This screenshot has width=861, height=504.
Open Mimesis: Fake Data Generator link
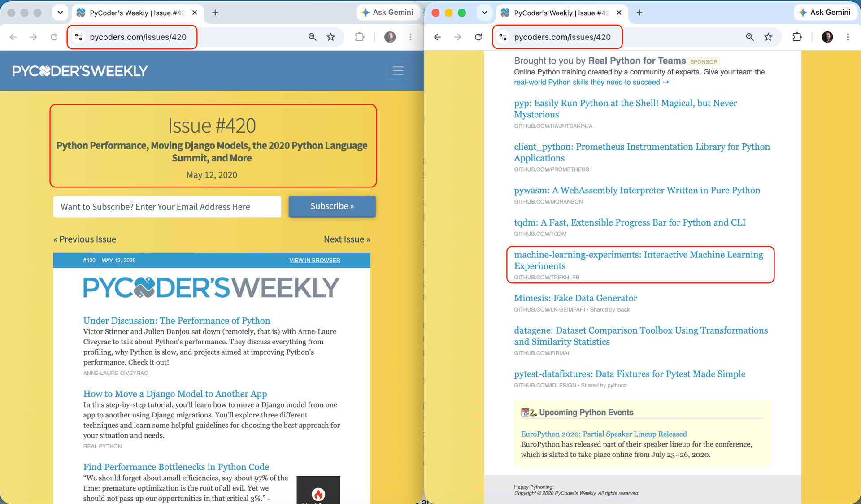(575, 298)
